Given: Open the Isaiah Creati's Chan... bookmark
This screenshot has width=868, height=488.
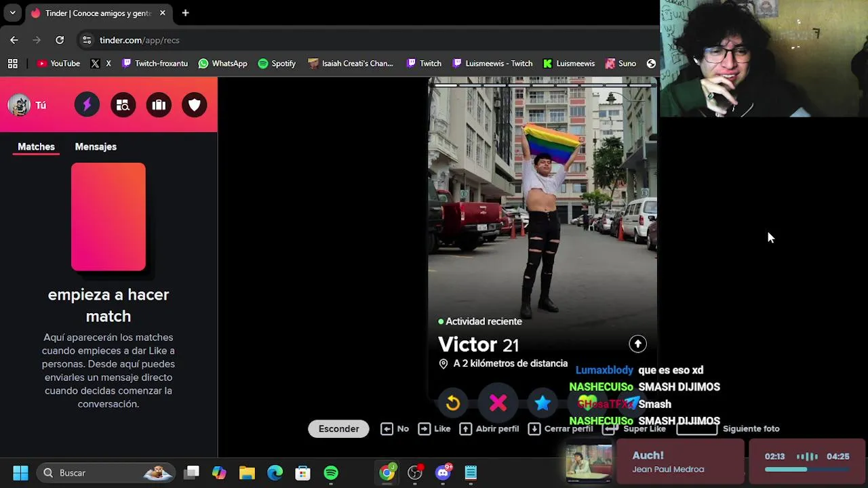Looking at the screenshot, I should tap(351, 64).
